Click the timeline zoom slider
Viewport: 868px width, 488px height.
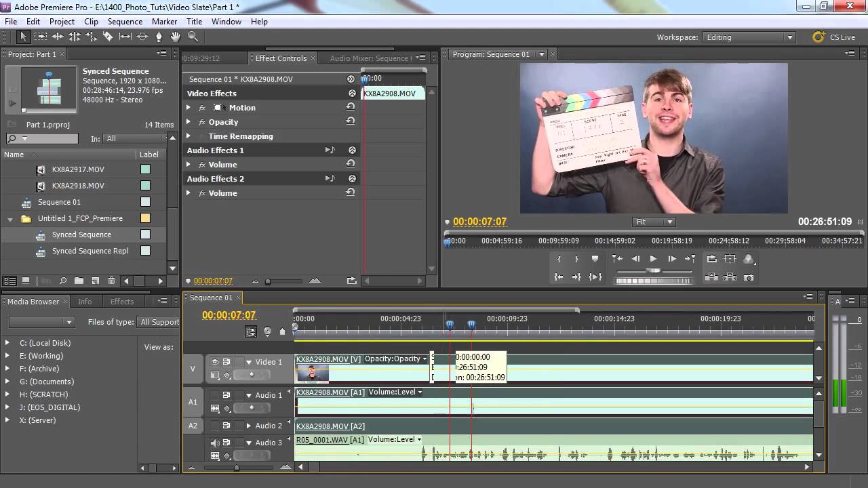[236, 467]
